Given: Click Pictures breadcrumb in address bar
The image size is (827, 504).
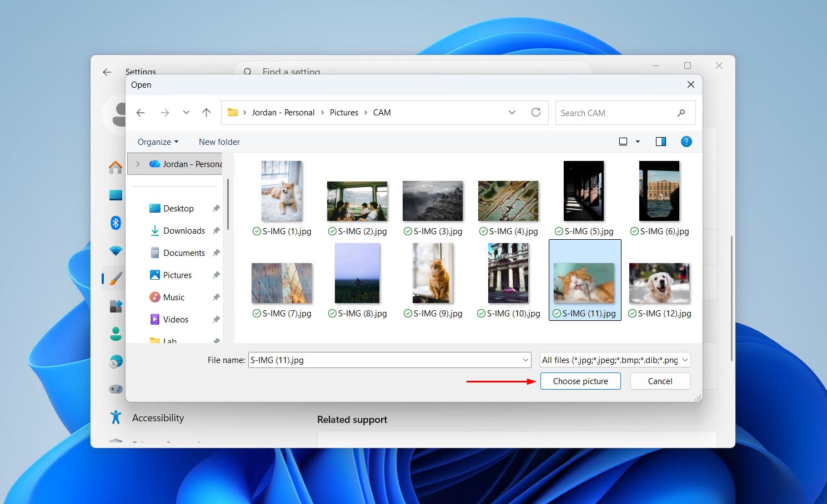Looking at the screenshot, I should (344, 113).
